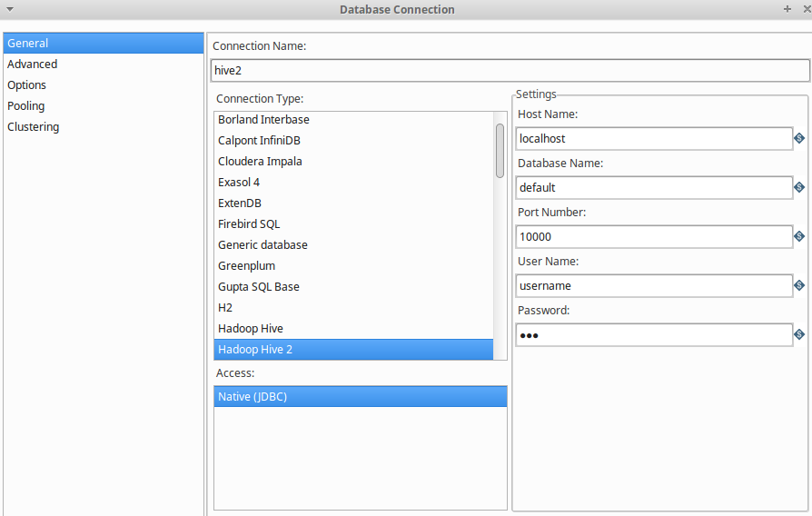Switch to the Options section
The width and height of the screenshot is (812, 516).
(x=104, y=85)
